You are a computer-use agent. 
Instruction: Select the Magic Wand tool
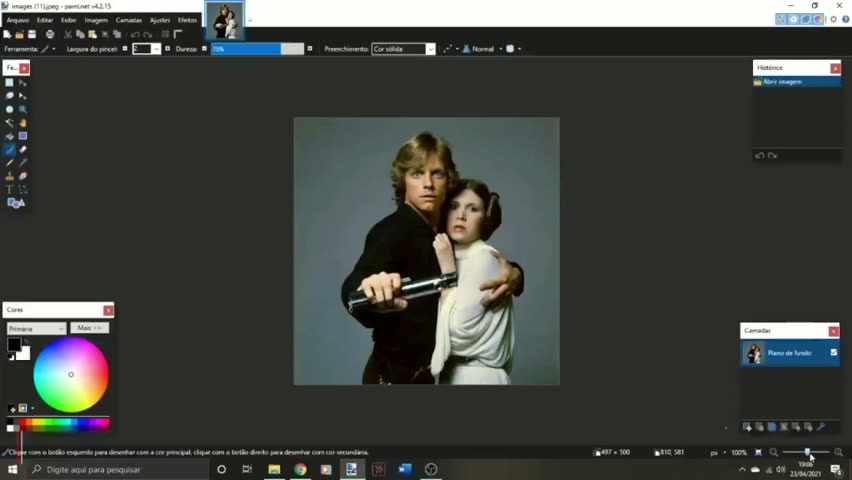[9, 123]
